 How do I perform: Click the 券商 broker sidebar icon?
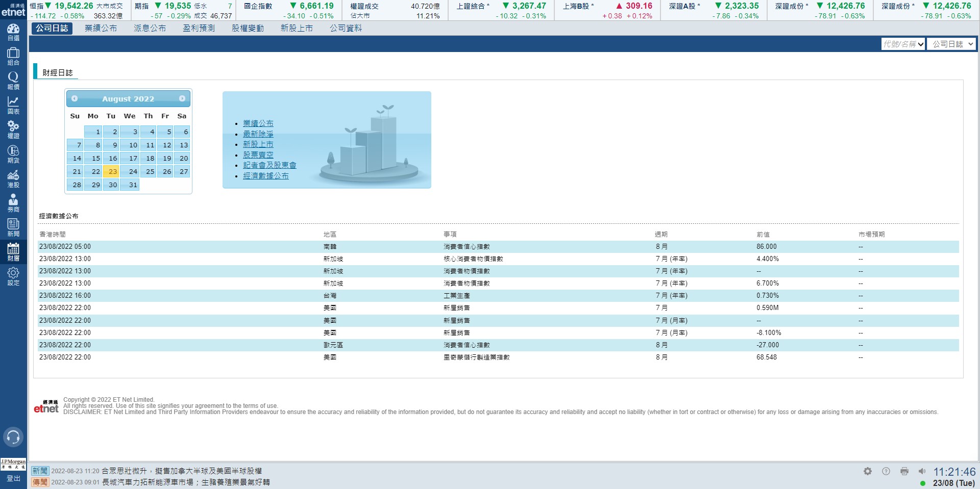(x=13, y=203)
